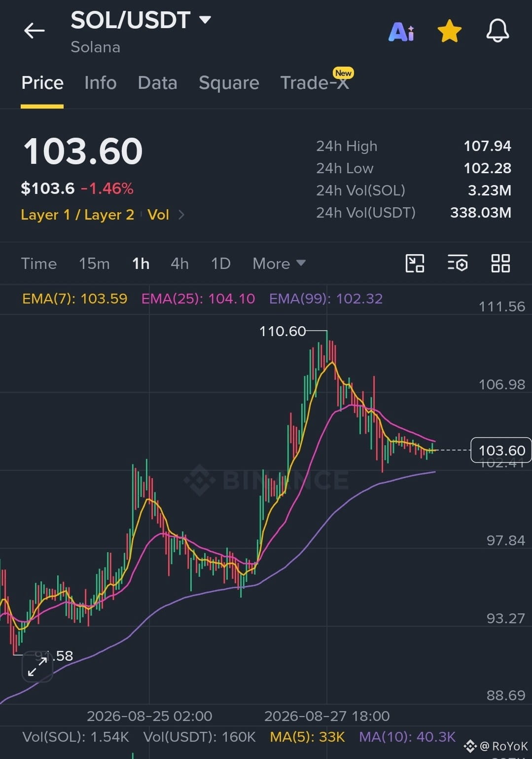Tap the current price tag 103.60 on axis
The image size is (532, 759).
tap(501, 450)
